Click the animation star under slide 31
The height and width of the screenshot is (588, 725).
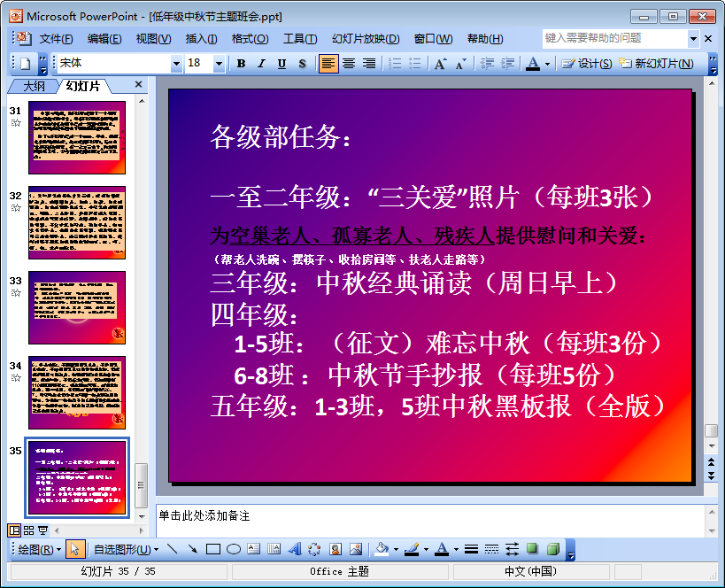click(x=16, y=122)
